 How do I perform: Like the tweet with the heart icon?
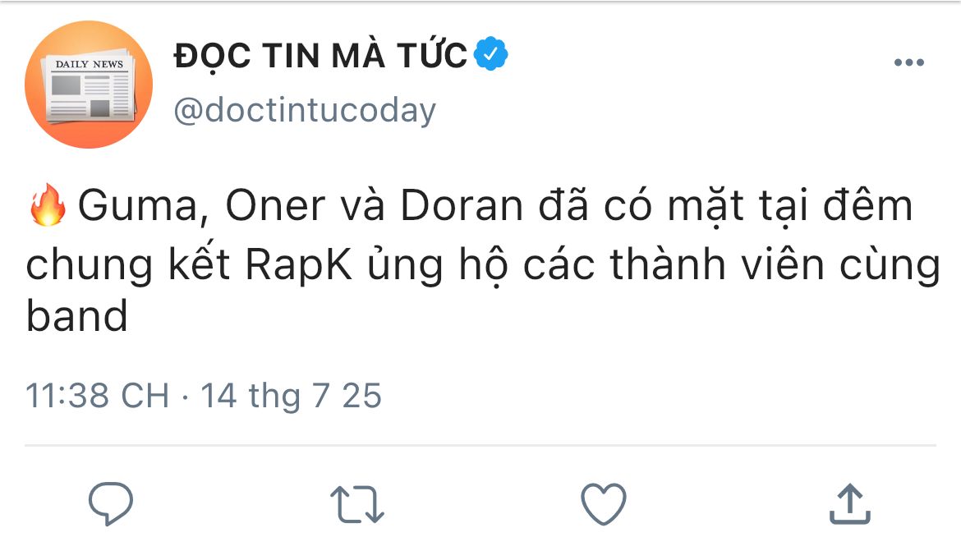(603, 503)
